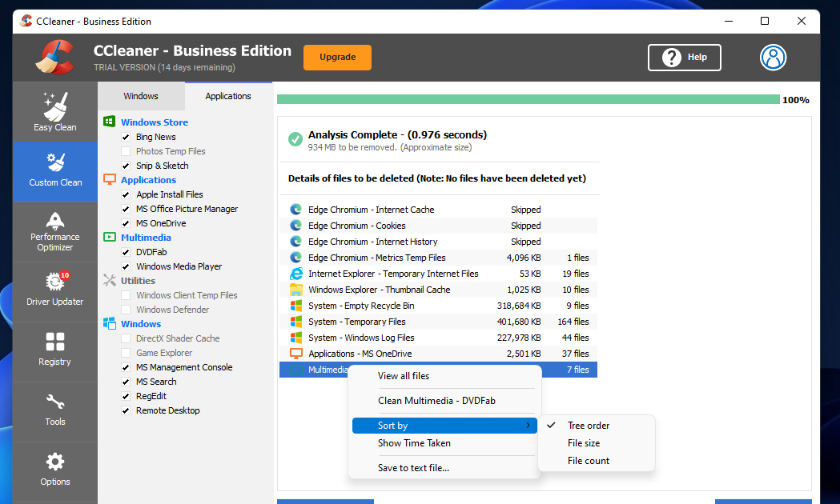Screen dimensions: 840x504
Task: Uncheck the Remote Desktop checkbox
Action: (x=126, y=411)
